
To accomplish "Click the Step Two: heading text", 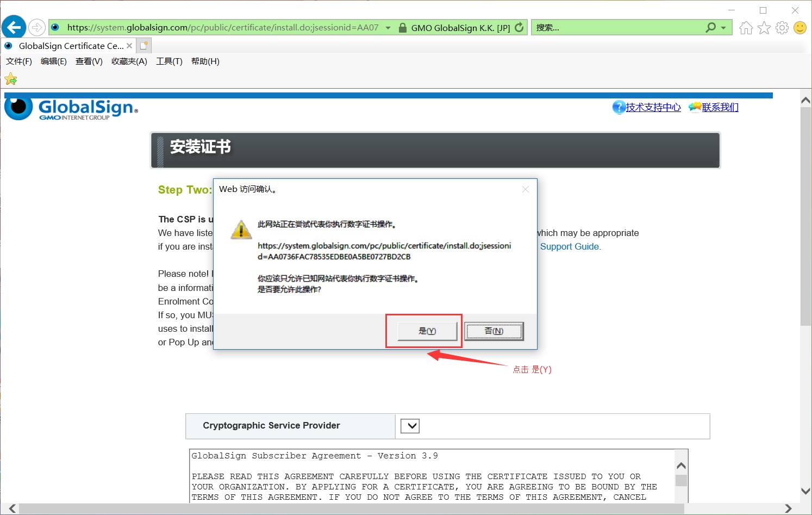I will pos(185,190).
